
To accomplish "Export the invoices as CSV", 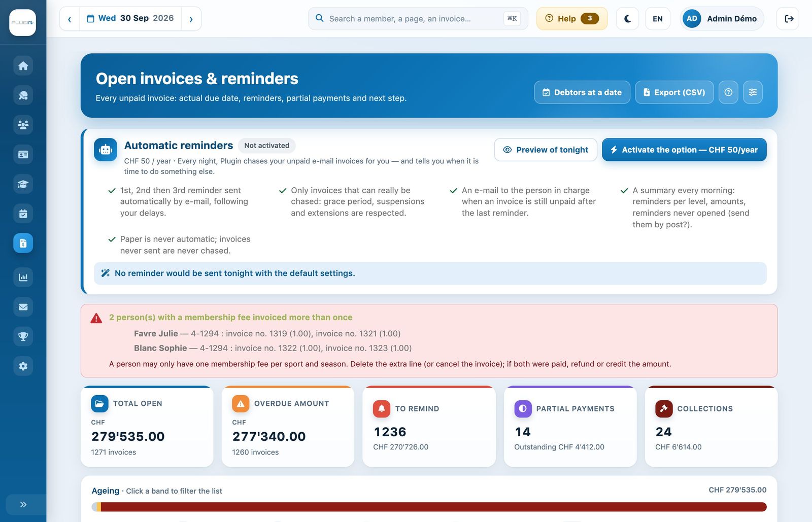I will tap(674, 92).
